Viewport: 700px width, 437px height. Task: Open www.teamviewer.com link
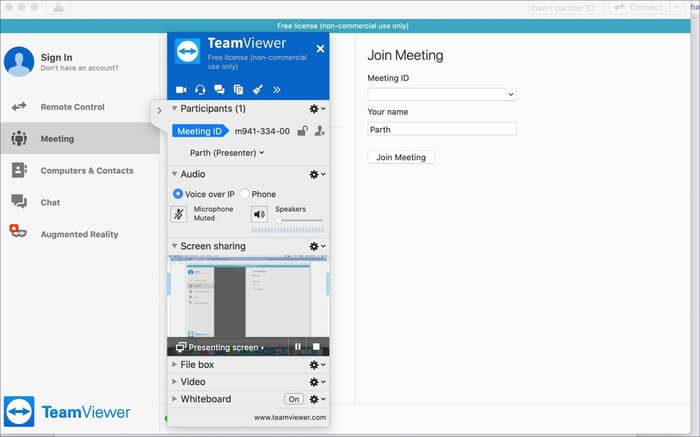click(x=290, y=417)
